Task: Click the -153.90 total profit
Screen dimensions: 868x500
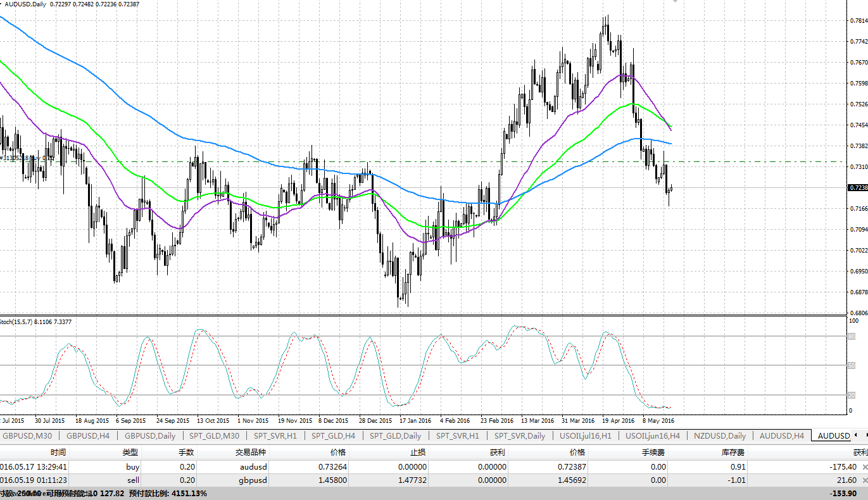Action: (x=845, y=493)
